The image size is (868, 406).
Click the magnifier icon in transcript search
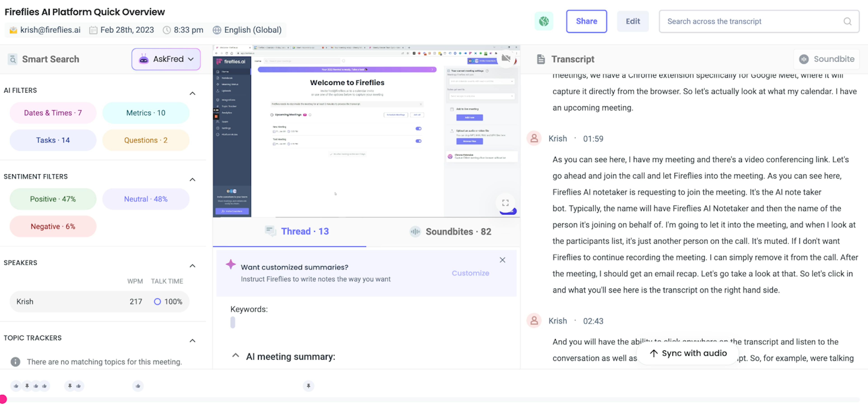[x=847, y=21]
